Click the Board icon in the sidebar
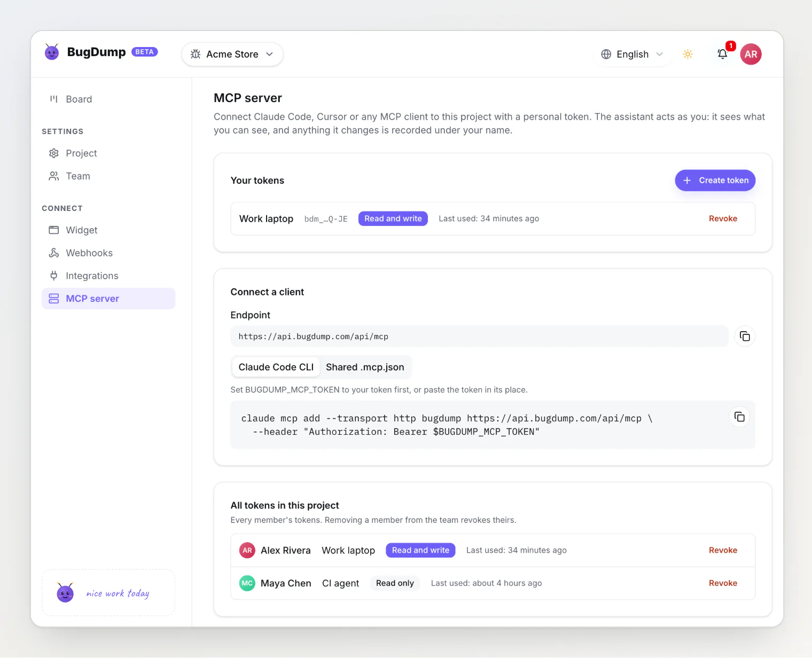 click(53, 99)
